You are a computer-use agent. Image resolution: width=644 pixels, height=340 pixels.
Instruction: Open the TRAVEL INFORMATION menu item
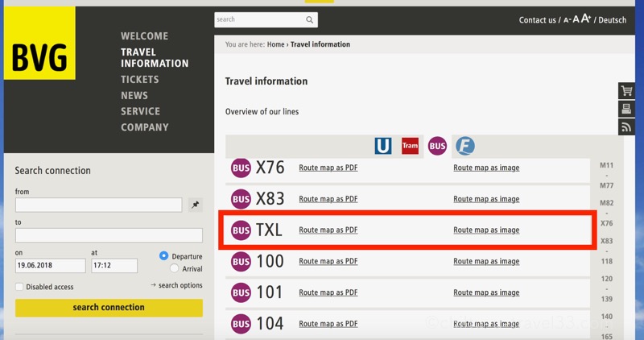[155, 58]
